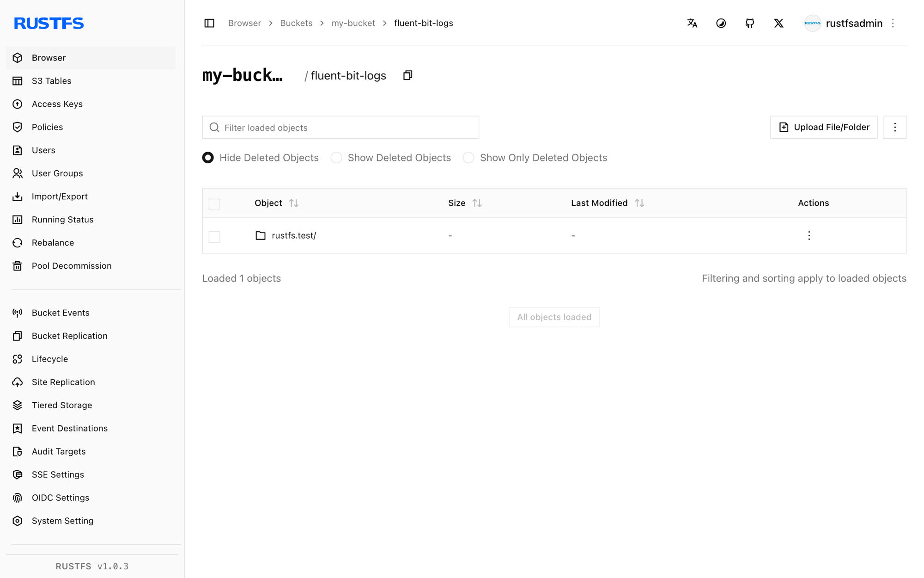Open Pool Decommission sidebar item
The image size is (924, 578).
tap(91, 266)
